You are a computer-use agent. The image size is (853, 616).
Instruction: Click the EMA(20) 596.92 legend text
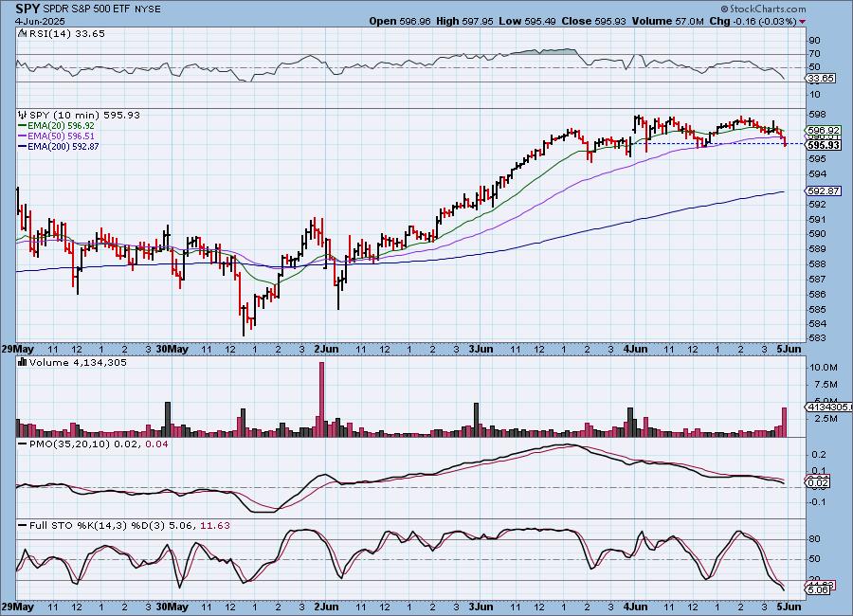pyautogui.click(x=61, y=126)
